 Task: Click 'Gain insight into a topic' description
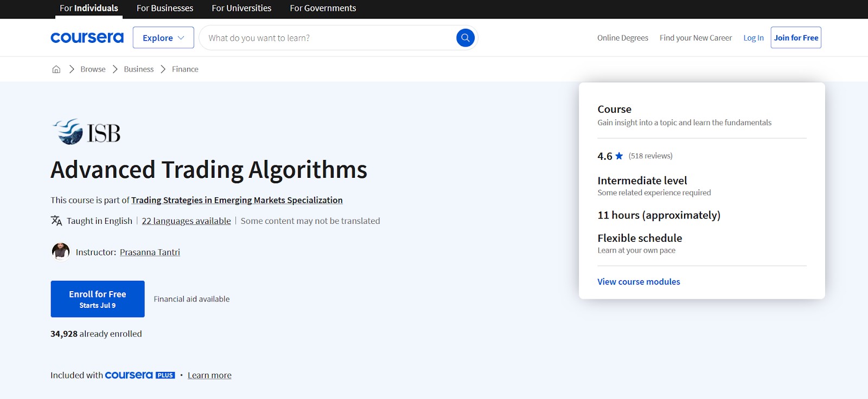(685, 123)
